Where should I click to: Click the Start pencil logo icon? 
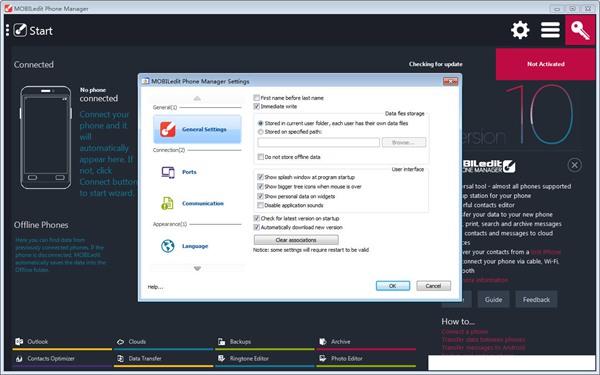20,30
